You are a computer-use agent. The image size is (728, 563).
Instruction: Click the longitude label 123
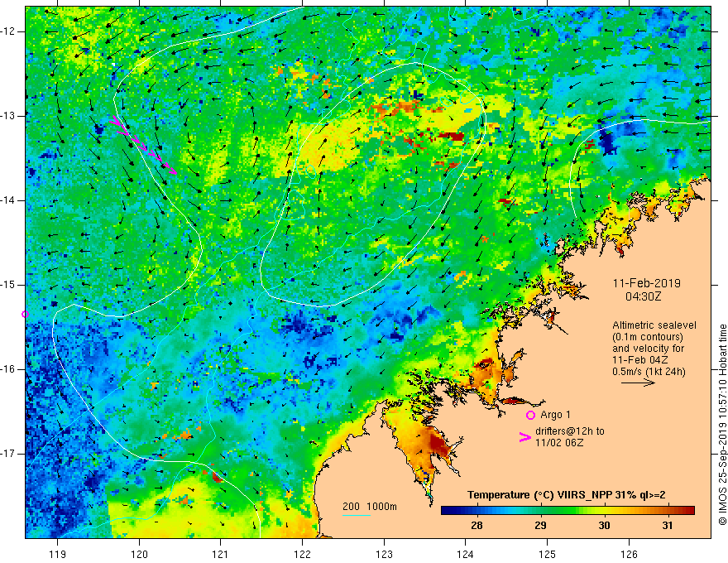384,554
